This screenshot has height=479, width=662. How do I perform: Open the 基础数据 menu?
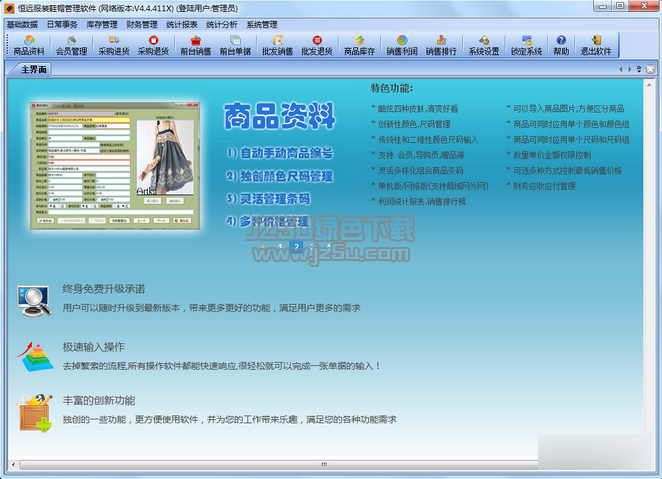pos(22,24)
